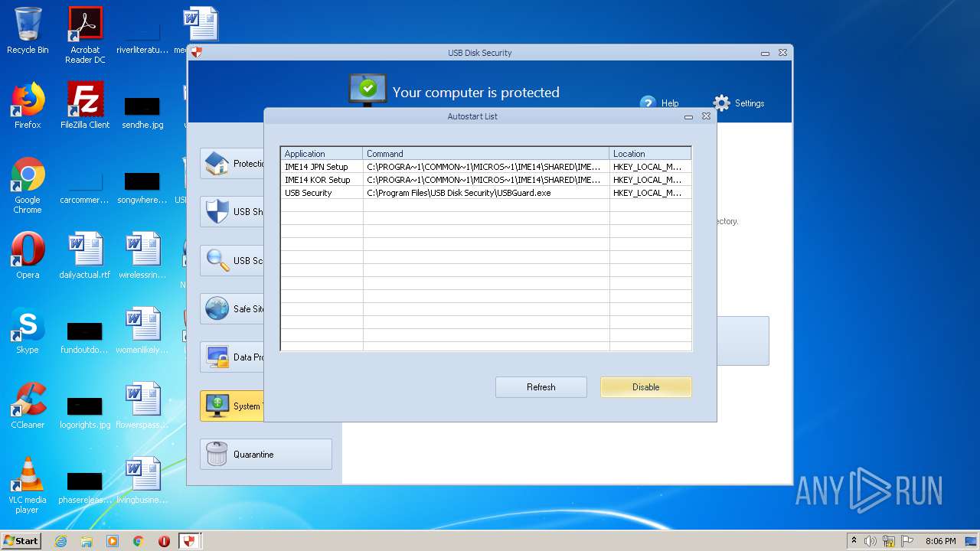Launch Skype desktop shortcut
This screenshot has width=980, height=551.
[28, 331]
